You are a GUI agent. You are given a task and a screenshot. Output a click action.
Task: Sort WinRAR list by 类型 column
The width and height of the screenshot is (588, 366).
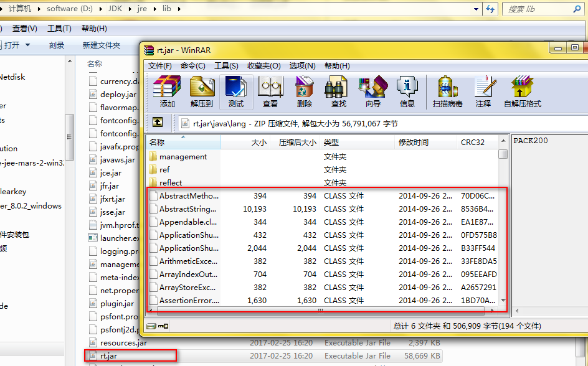pyautogui.click(x=357, y=143)
